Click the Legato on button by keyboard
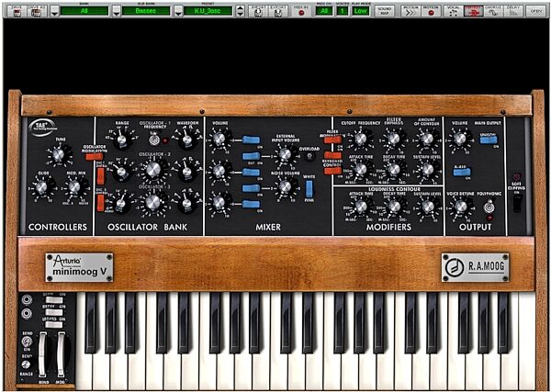This screenshot has width=551, height=392. pyautogui.click(x=54, y=325)
